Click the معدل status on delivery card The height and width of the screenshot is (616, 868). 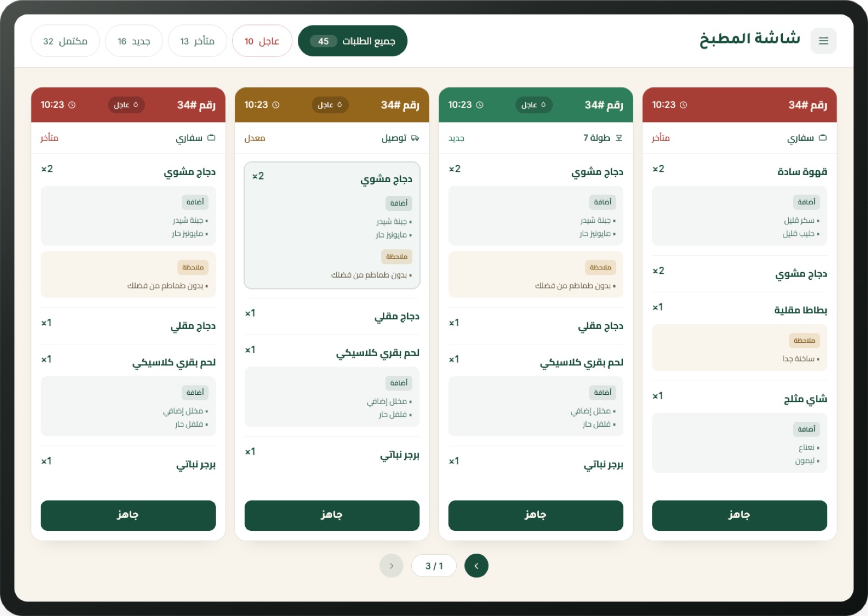(x=254, y=138)
